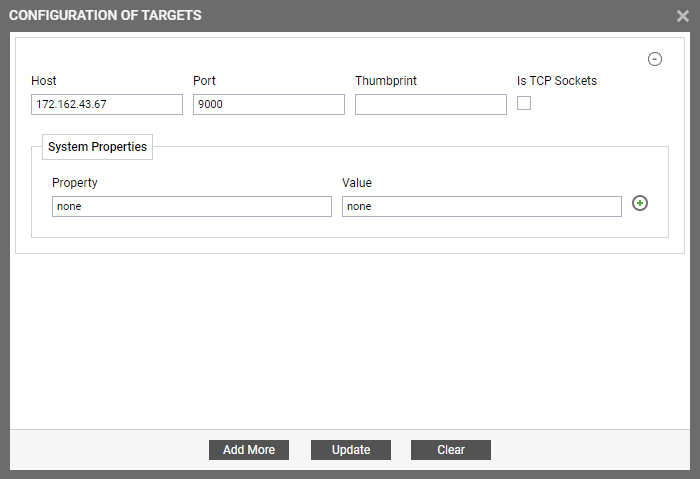Select the Host field containing 172.162.43.67
This screenshot has height=479, width=700.
click(107, 104)
